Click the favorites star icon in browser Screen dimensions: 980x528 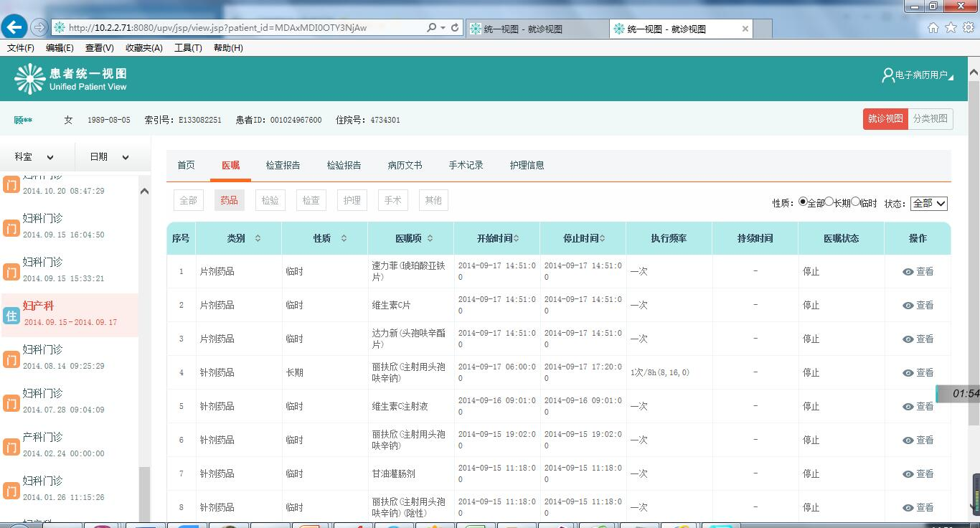tap(951, 28)
